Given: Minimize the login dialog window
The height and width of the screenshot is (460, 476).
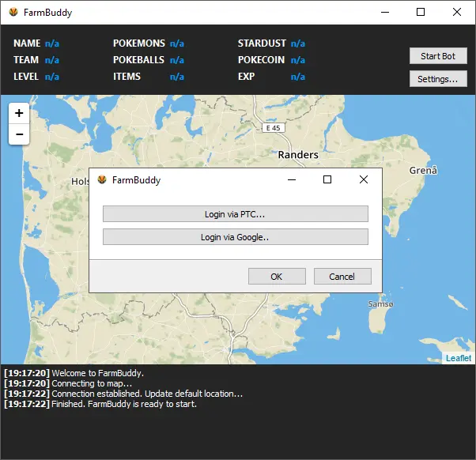Looking at the screenshot, I should (x=292, y=180).
